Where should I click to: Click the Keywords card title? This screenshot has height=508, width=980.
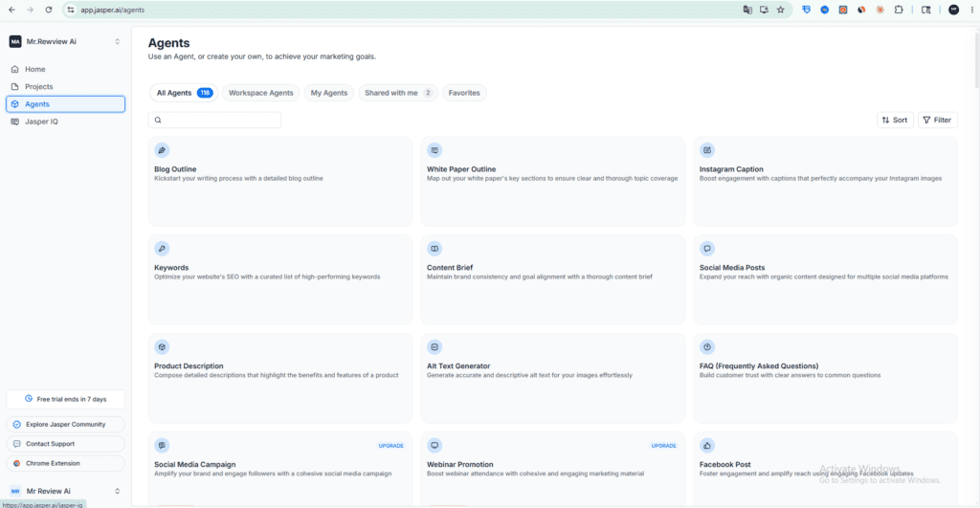pyautogui.click(x=171, y=268)
